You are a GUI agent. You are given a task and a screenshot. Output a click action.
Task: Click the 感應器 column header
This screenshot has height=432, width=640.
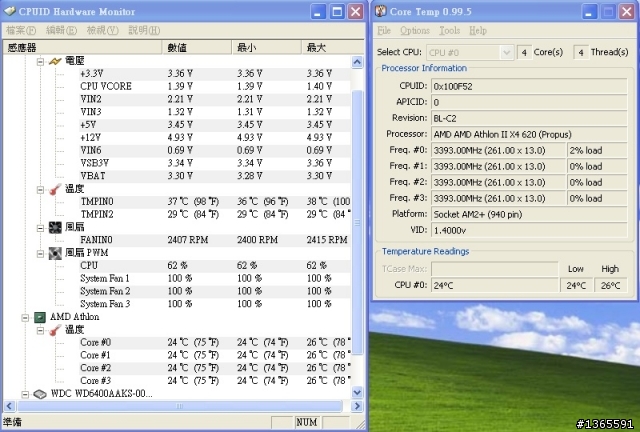(x=82, y=47)
